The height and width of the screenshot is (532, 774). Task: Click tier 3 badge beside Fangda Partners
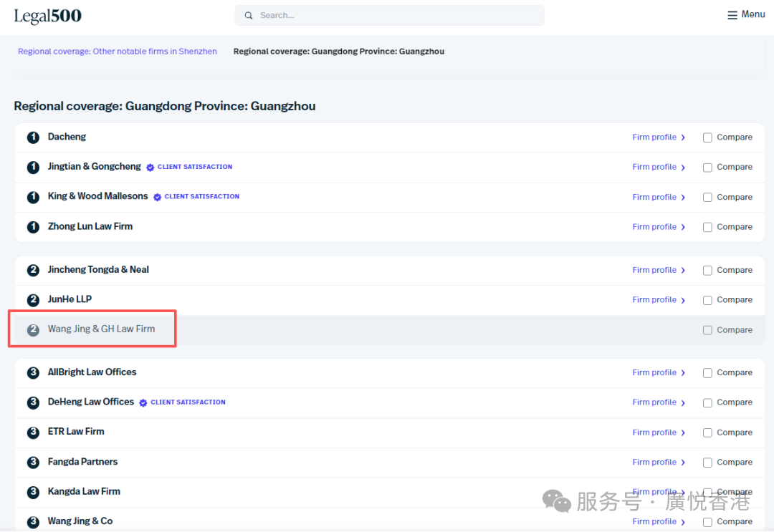click(x=33, y=463)
